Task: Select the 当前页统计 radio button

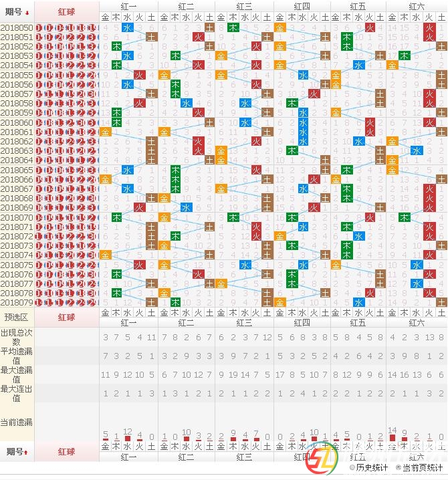Action: (x=399, y=468)
